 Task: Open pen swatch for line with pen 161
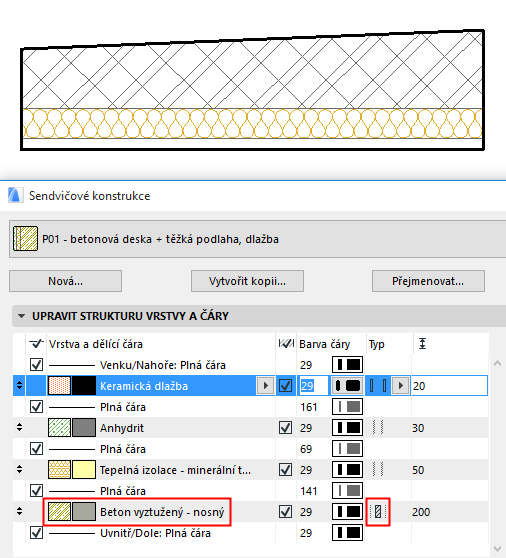(x=347, y=407)
